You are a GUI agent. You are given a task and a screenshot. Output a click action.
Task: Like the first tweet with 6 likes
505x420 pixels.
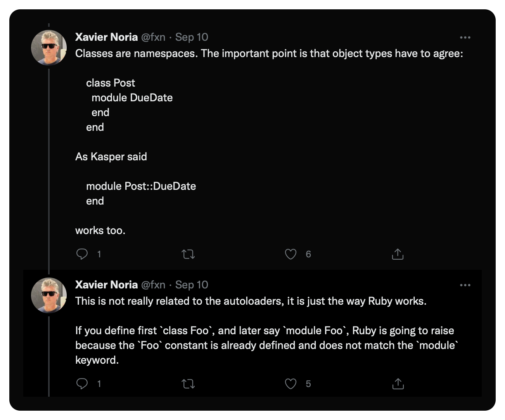click(x=291, y=254)
